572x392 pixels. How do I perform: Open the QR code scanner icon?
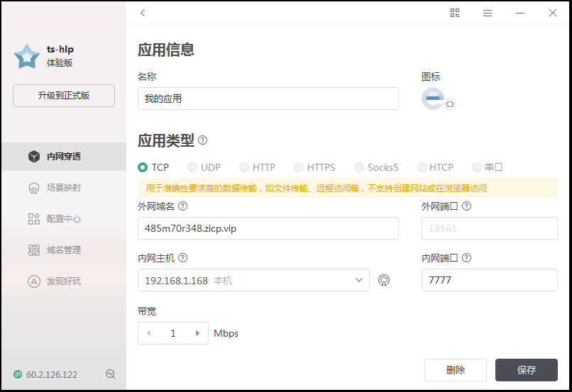click(454, 13)
